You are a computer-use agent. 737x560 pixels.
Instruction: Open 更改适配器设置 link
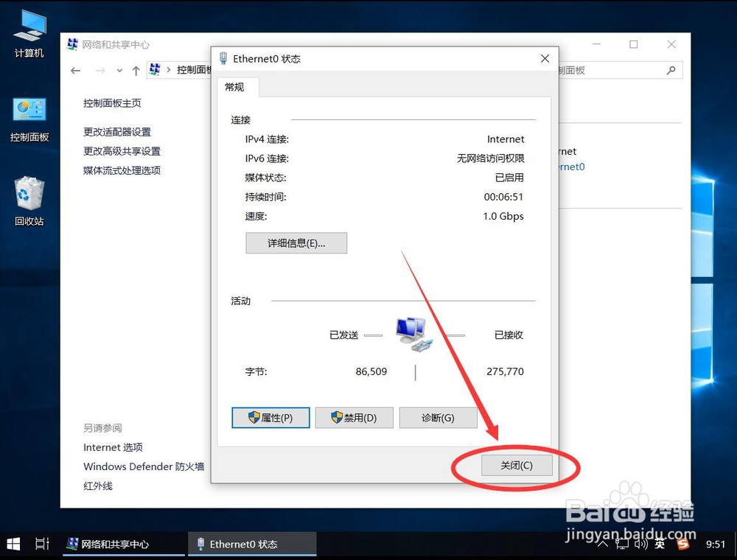117,132
